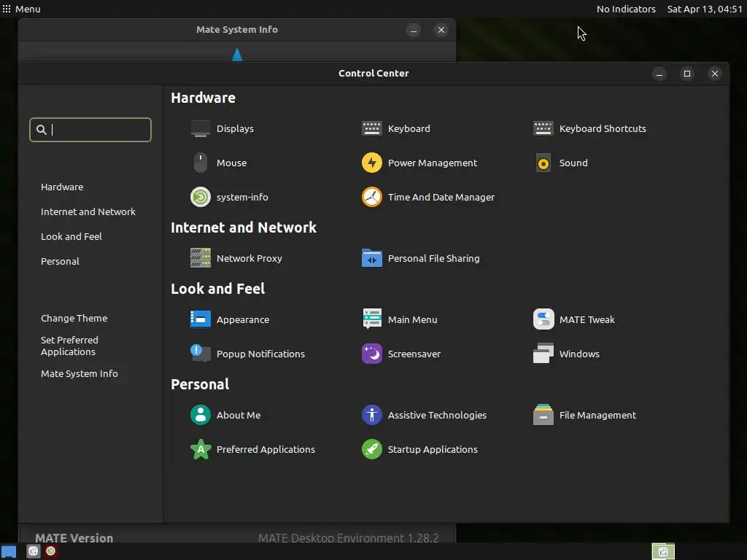The height and width of the screenshot is (560, 747).
Task: Open Displays settings icon
Action: (200, 128)
